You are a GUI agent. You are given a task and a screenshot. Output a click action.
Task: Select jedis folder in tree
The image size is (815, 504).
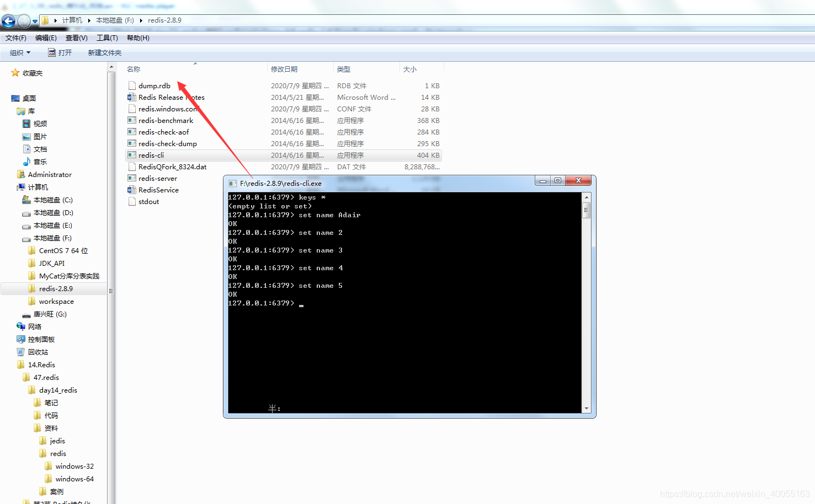pos(57,441)
